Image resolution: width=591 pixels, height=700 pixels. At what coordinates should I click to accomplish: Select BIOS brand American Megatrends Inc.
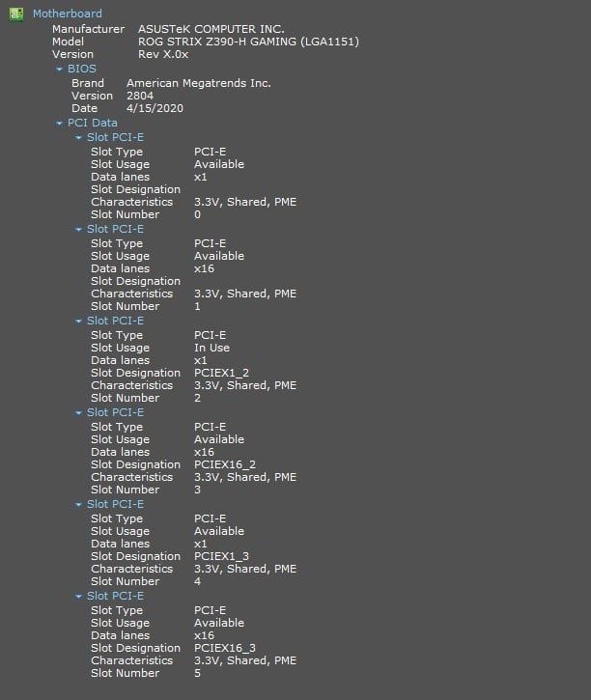click(x=199, y=83)
